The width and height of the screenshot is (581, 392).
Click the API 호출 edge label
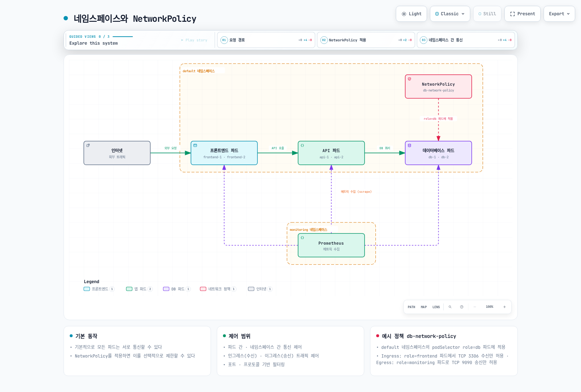click(x=278, y=148)
